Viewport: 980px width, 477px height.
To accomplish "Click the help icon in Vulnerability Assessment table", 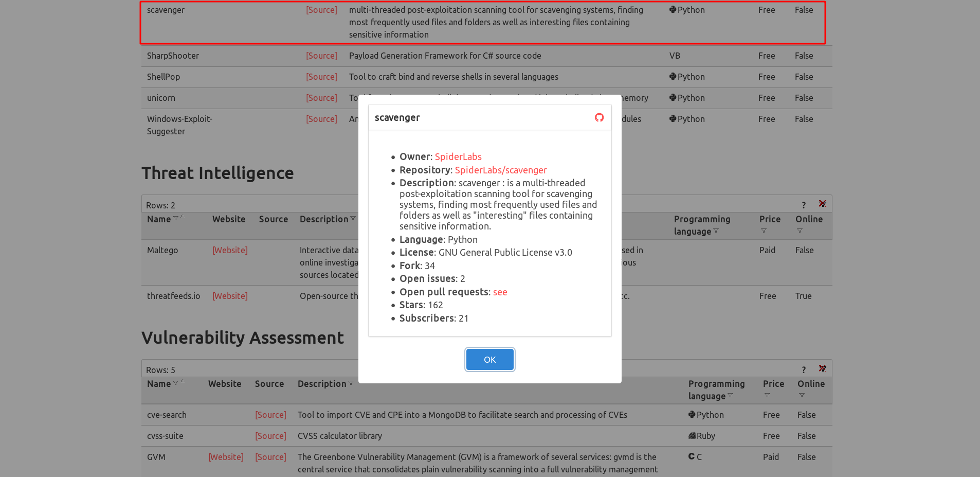I will pos(804,369).
